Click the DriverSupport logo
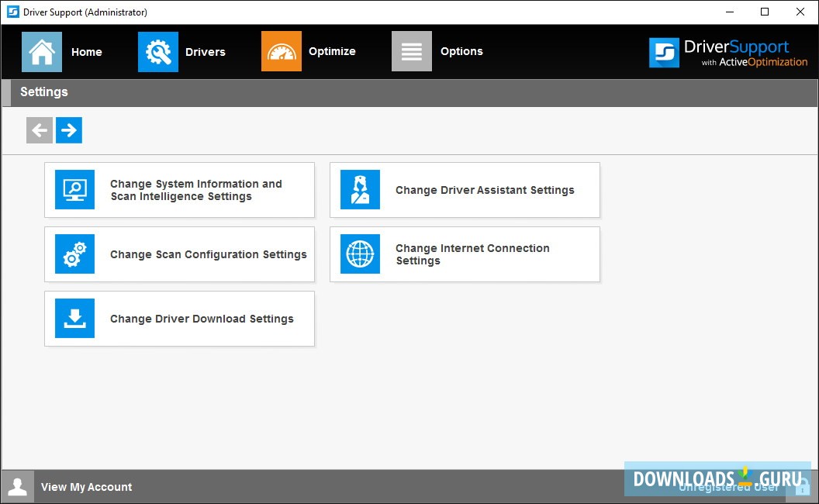This screenshot has width=819, height=504. click(728, 53)
